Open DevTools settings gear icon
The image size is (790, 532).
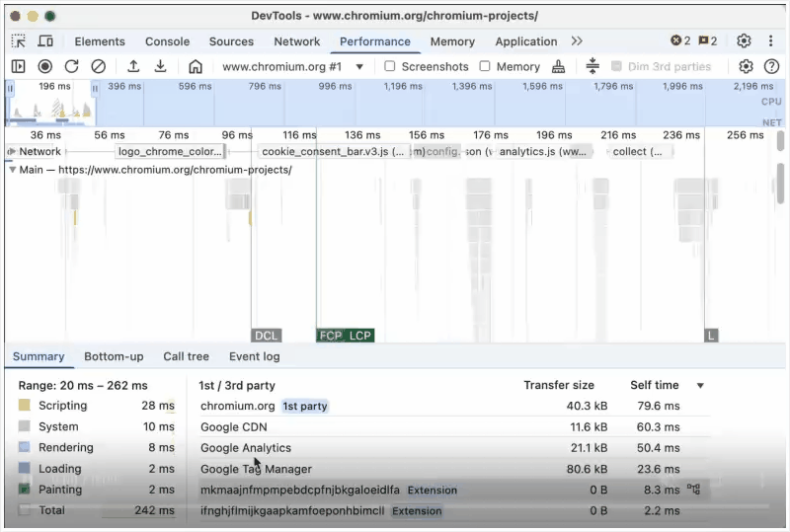click(744, 40)
